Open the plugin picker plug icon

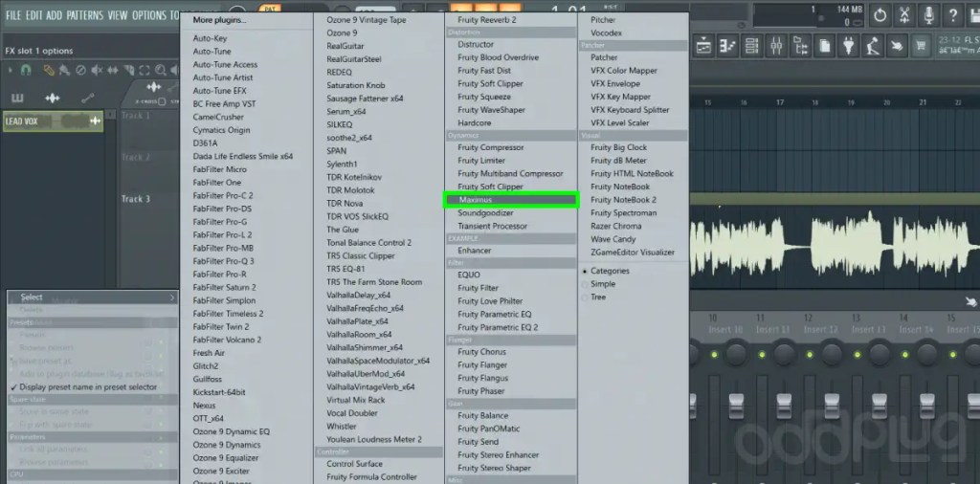[x=849, y=46]
